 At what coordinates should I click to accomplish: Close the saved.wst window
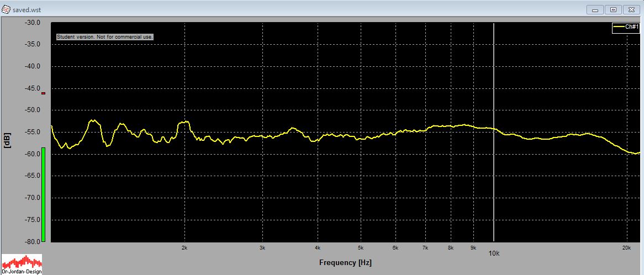(x=632, y=9)
